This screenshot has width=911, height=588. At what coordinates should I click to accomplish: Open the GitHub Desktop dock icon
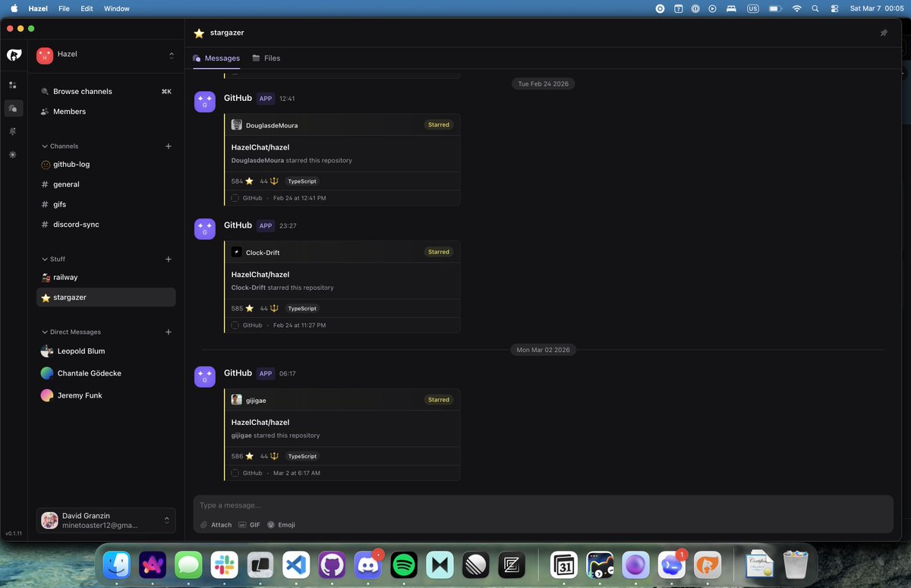[332, 565]
